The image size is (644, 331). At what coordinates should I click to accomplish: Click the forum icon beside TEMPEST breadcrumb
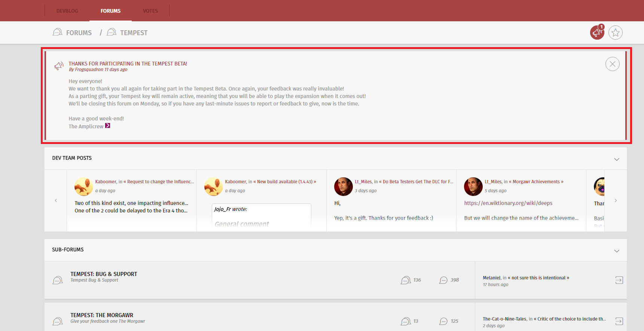click(x=112, y=32)
